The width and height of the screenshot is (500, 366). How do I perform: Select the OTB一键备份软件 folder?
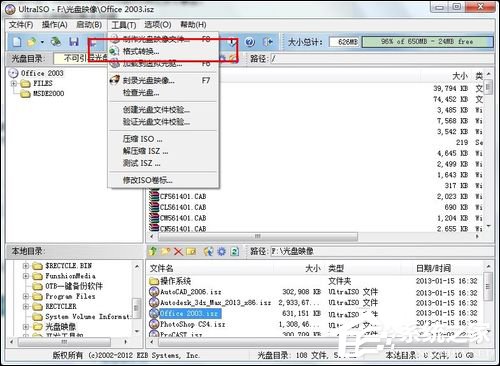pos(74,286)
